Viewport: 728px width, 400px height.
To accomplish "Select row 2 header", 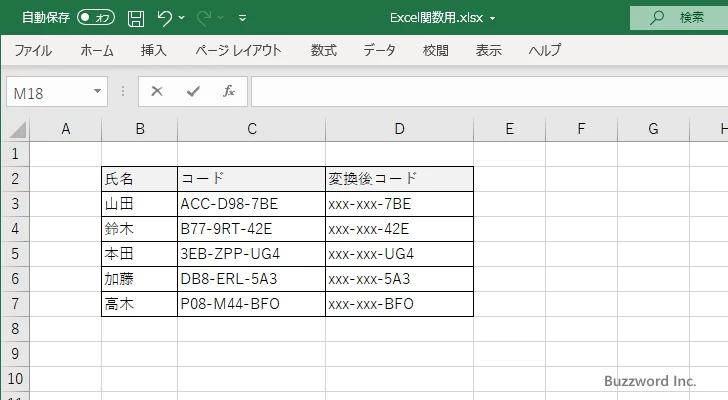I will [x=15, y=179].
